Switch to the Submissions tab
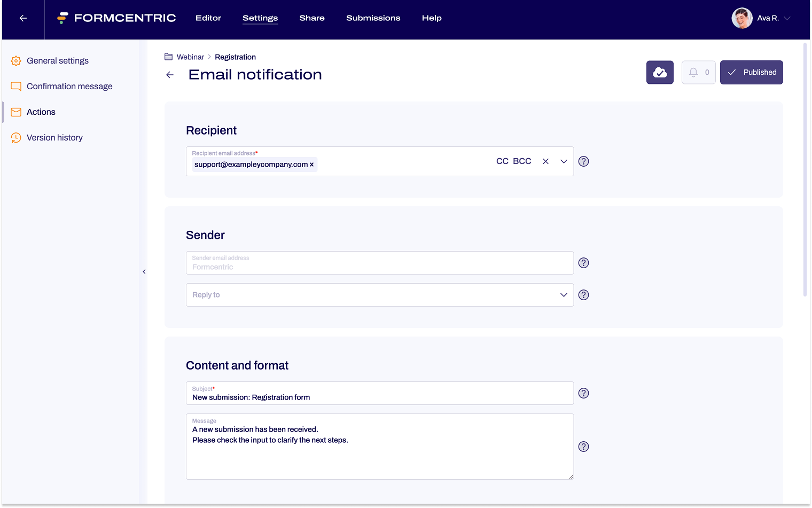812x508 pixels. [x=373, y=18]
